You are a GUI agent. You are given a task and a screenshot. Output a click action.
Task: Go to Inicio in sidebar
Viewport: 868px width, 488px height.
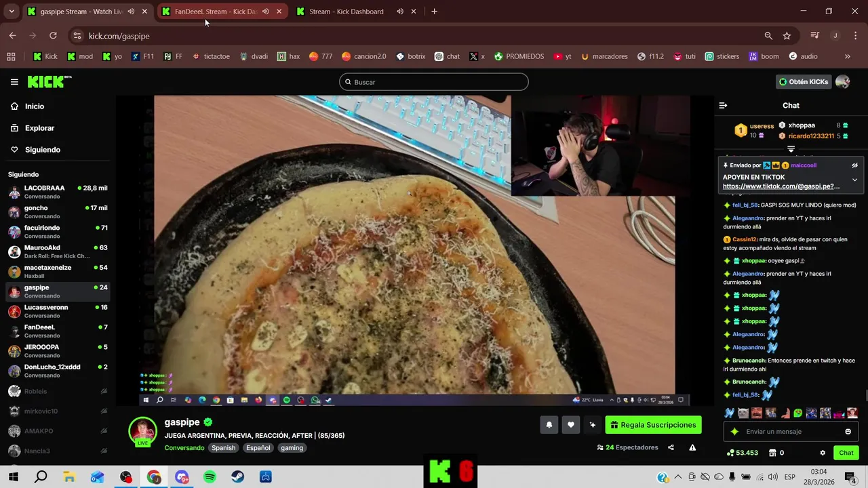(x=35, y=106)
